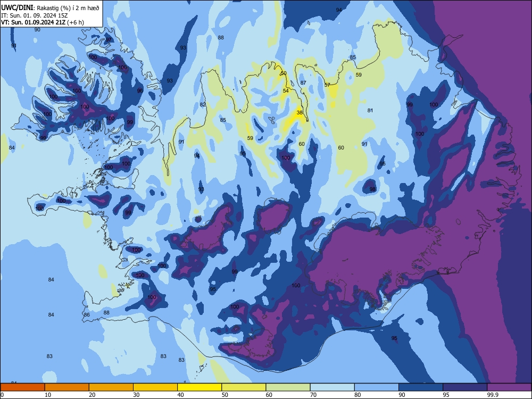Click the 'IT: Sun. 01. 09. 2024 15Z' line
Image resolution: width=532 pixels, height=399 pixels.
point(34,15)
